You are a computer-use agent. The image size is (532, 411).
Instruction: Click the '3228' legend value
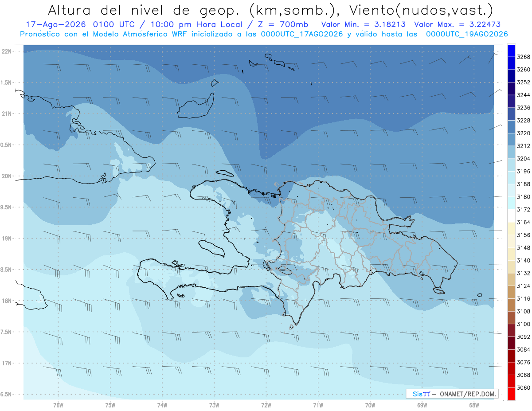[x=524, y=120]
